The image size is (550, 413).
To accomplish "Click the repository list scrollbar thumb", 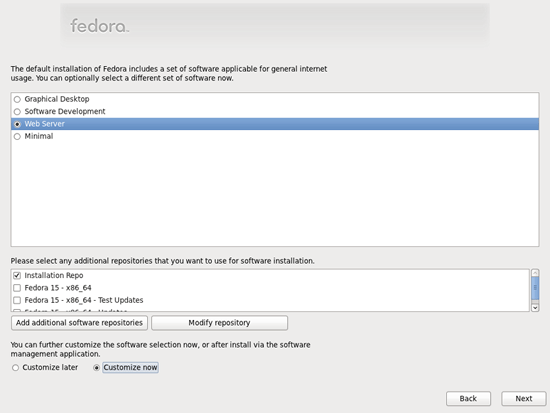I will (535, 288).
